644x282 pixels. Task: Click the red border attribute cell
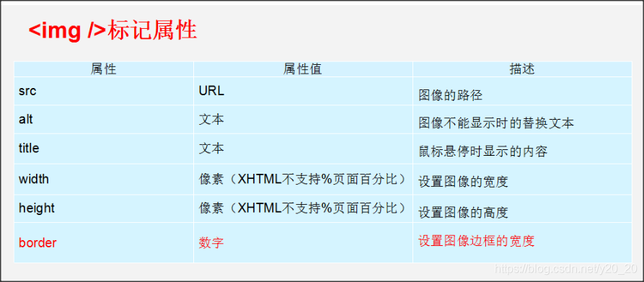pos(104,242)
